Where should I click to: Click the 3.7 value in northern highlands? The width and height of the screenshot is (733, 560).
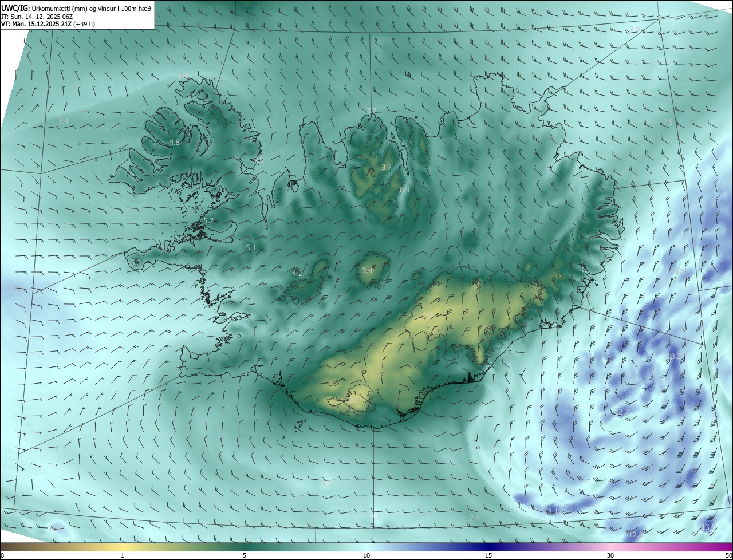[x=387, y=167]
